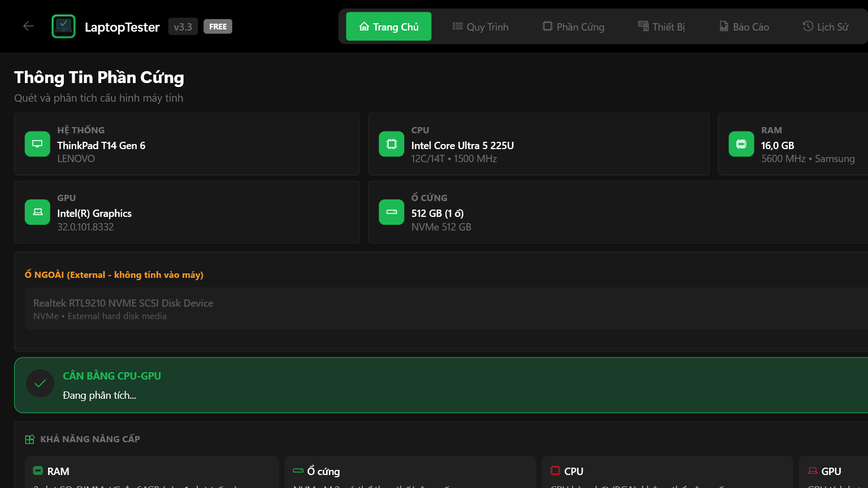The width and height of the screenshot is (868, 488).
Task: Click the back arrow icon
Action: pos(28,26)
